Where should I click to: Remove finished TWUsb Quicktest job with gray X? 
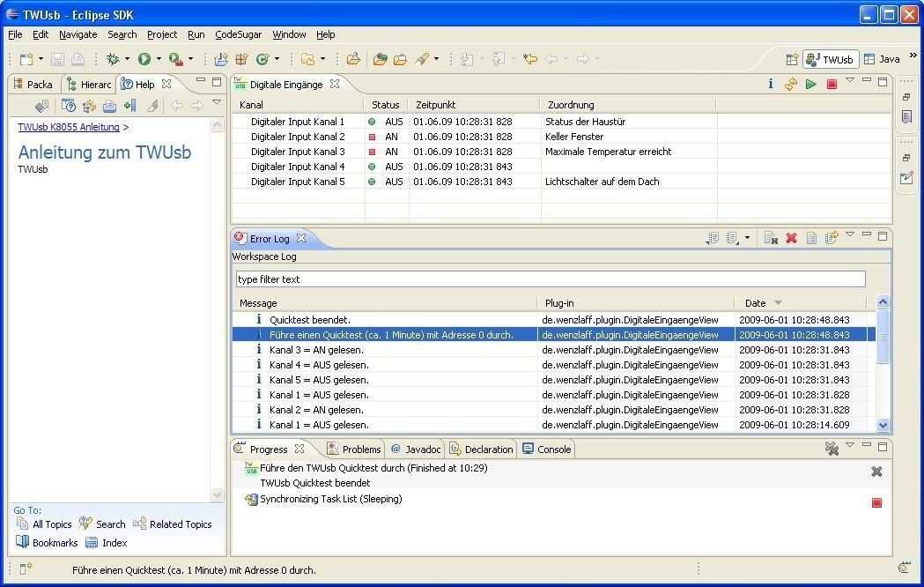click(876, 472)
